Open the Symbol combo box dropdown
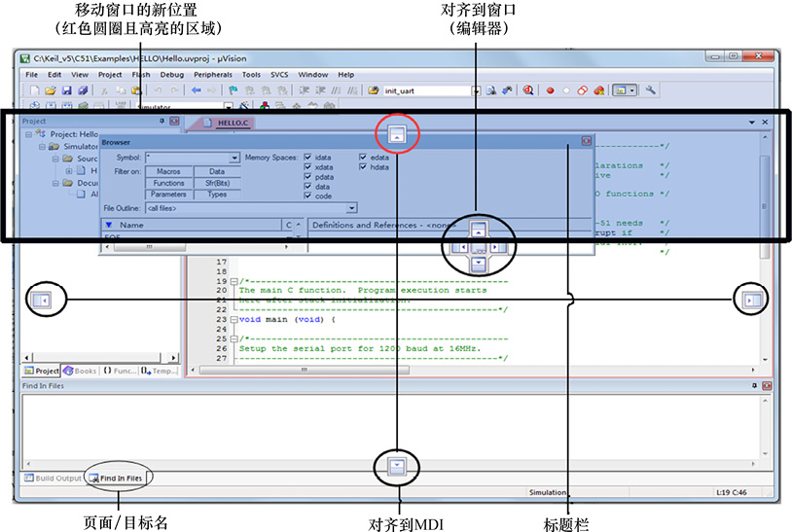Screen dimensions: 792x532 point(234,158)
